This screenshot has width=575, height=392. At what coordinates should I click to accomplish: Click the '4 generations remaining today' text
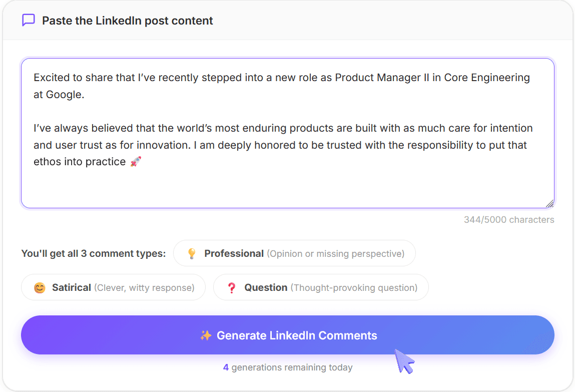click(x=287, y=367)
